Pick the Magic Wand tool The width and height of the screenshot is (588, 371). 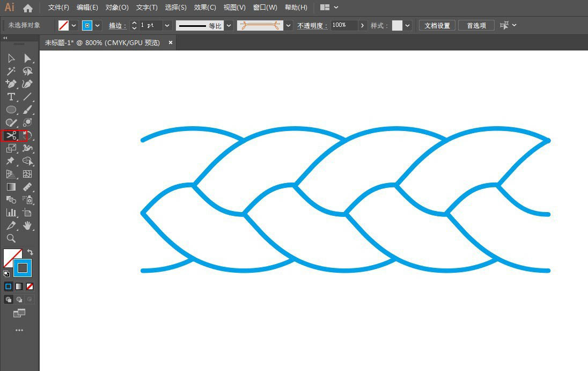[11, 71]
